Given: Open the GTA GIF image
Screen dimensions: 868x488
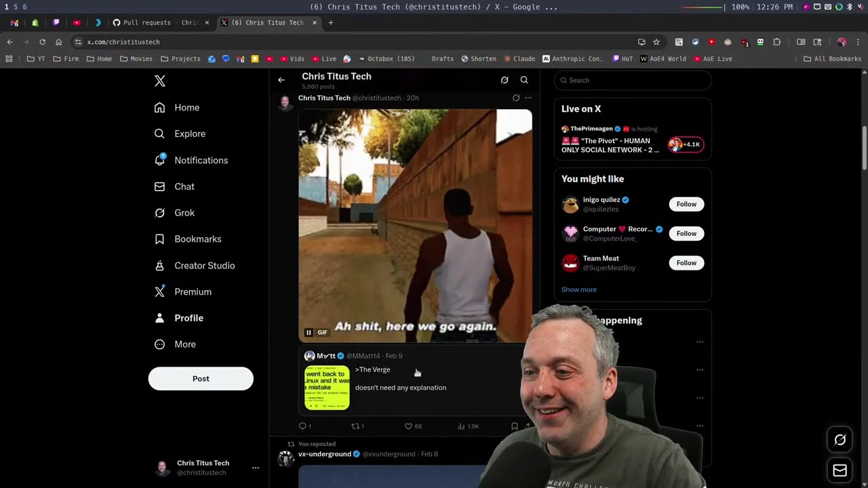Looking at the screenshot, I should [x=415, y=226].
